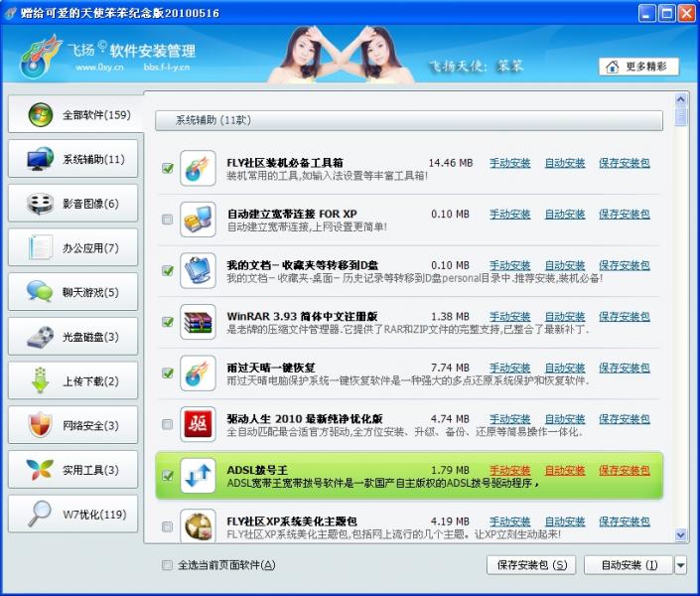Open dropdown arrow next to 自动安装(I) button
700x596 pixels.
pyautogui.click(x=680, y=565)
